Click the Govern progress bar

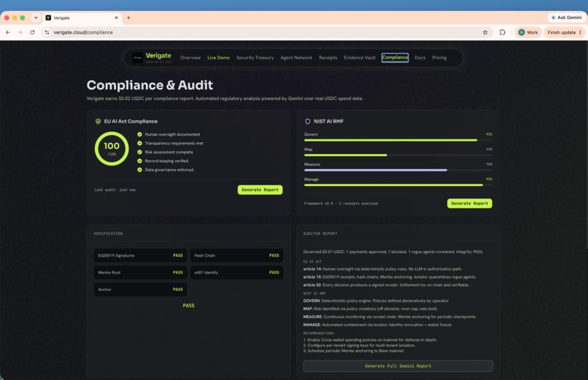pyautogui.click(x=398, y=140)
